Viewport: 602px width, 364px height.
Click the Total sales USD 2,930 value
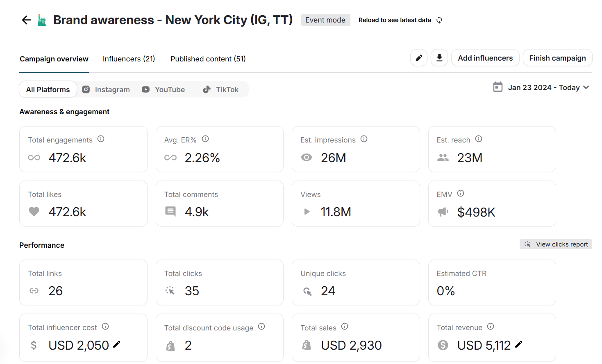351,346
